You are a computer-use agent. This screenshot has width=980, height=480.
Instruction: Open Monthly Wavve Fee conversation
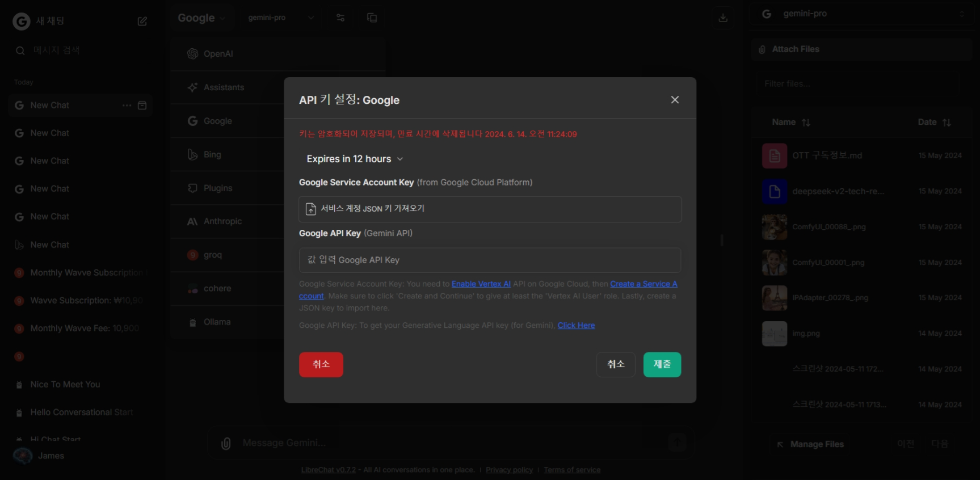click(81, 329)
